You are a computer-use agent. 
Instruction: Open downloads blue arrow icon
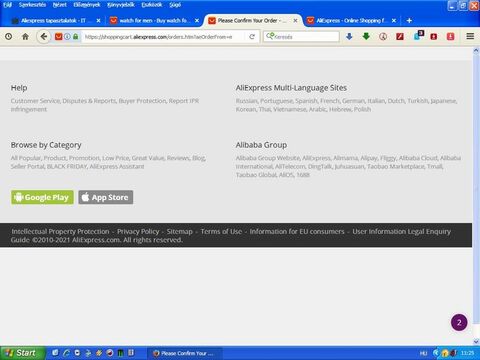point(349,36)
